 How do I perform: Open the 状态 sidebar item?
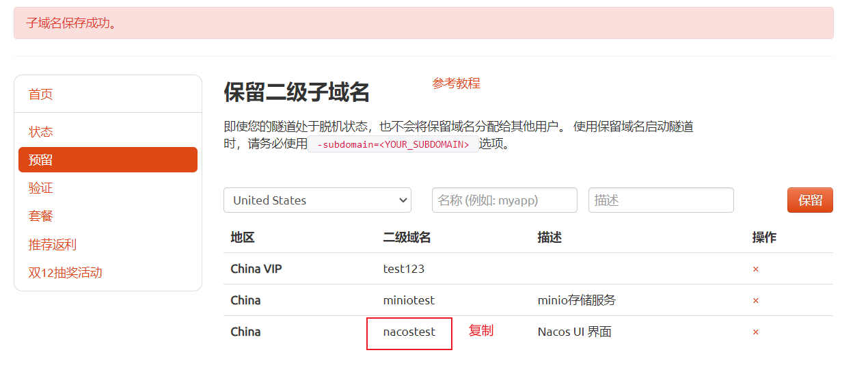pyautogui.click(x=40, y=132)
